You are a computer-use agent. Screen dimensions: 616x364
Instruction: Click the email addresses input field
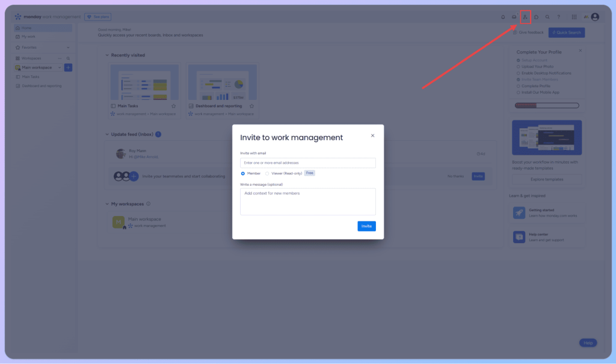click(x=307, y=162)
